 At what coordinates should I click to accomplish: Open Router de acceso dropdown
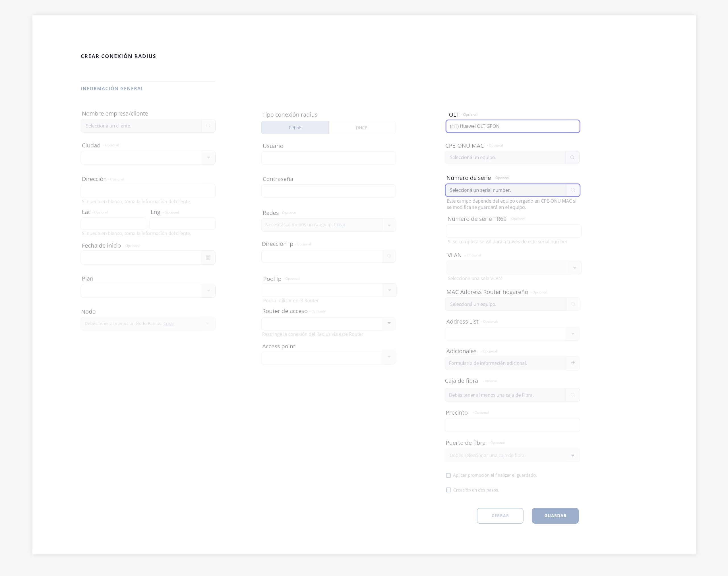(x=389, y=323)
